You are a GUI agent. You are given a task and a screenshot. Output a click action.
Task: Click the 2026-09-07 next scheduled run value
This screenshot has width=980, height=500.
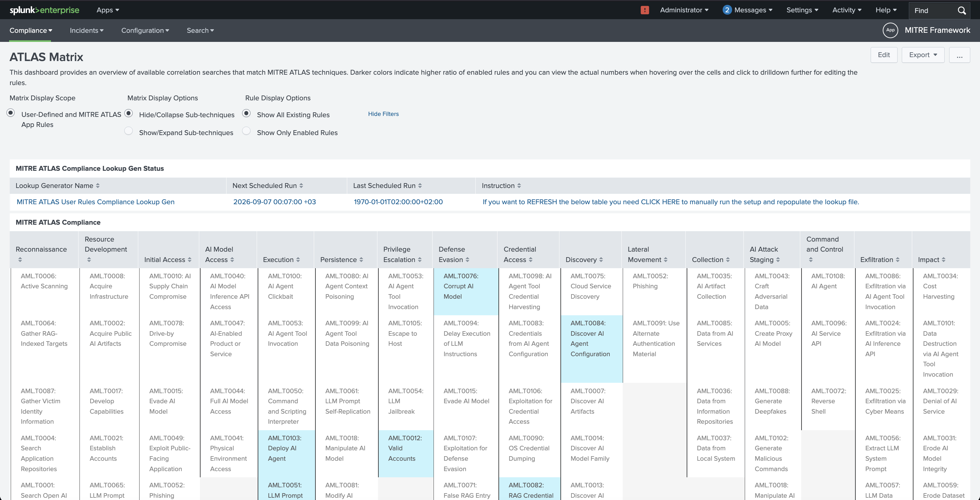(x=274, y=202)
